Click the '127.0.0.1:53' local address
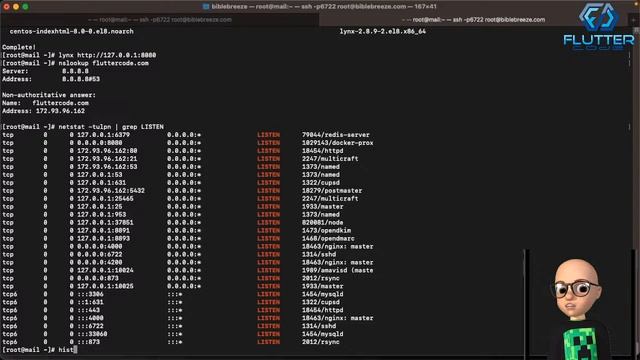The height and width of the screenshot is (360, 640). pyautogui.click(x=100, y=175)
